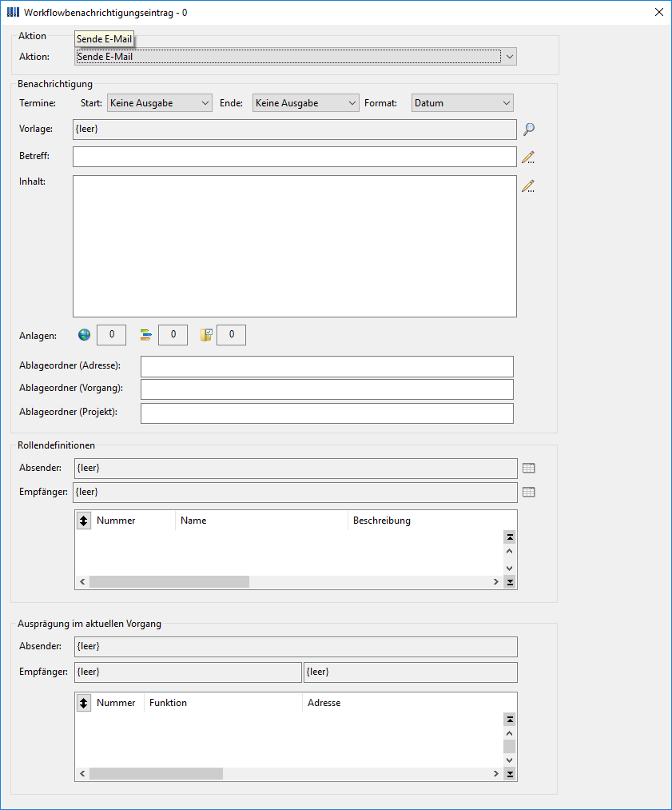Click up scroll arrow in Rollendefinitionen table
This screenshot has width=672, height=810.
click(x=510, y=551)
